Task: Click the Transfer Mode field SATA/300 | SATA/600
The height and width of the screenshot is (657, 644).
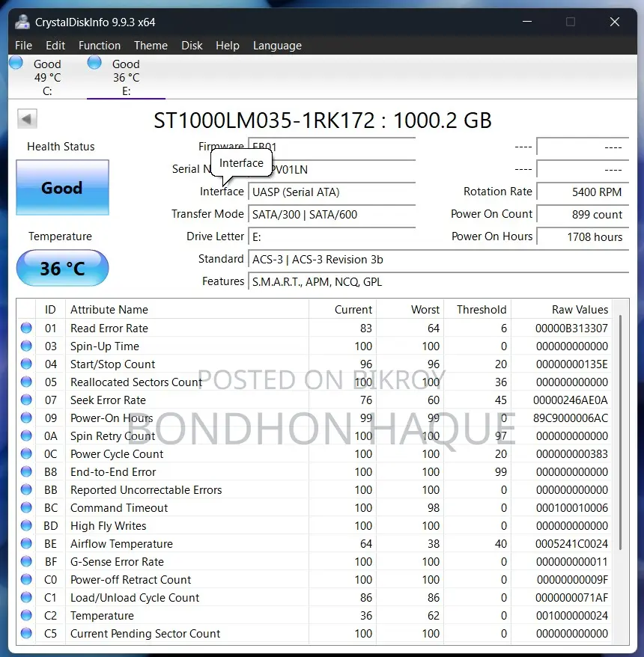Action: (332, 215)
